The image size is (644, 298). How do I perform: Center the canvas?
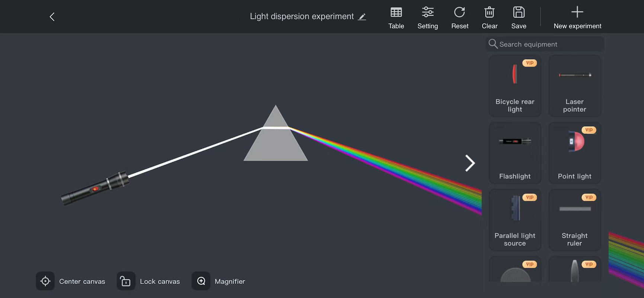point(71,281)
